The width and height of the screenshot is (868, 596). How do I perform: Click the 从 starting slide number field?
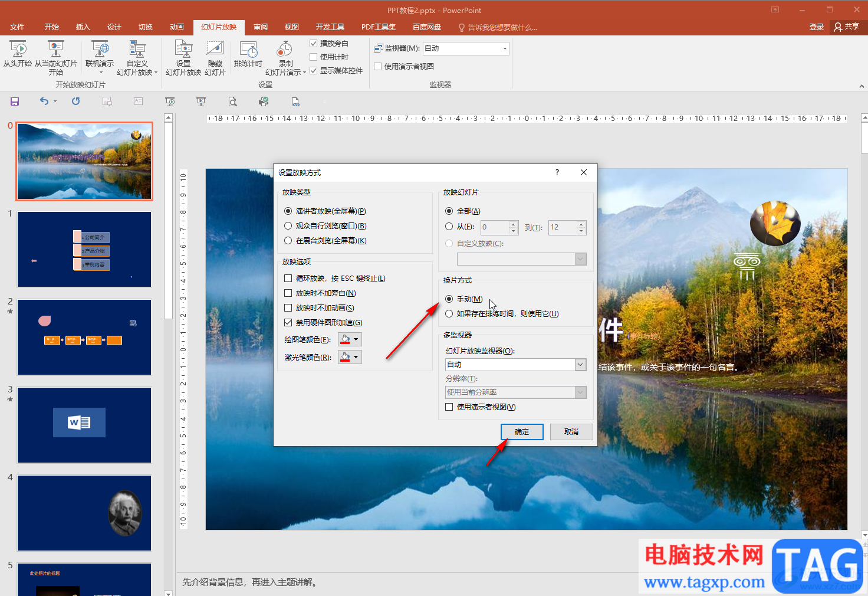(495, 227)
